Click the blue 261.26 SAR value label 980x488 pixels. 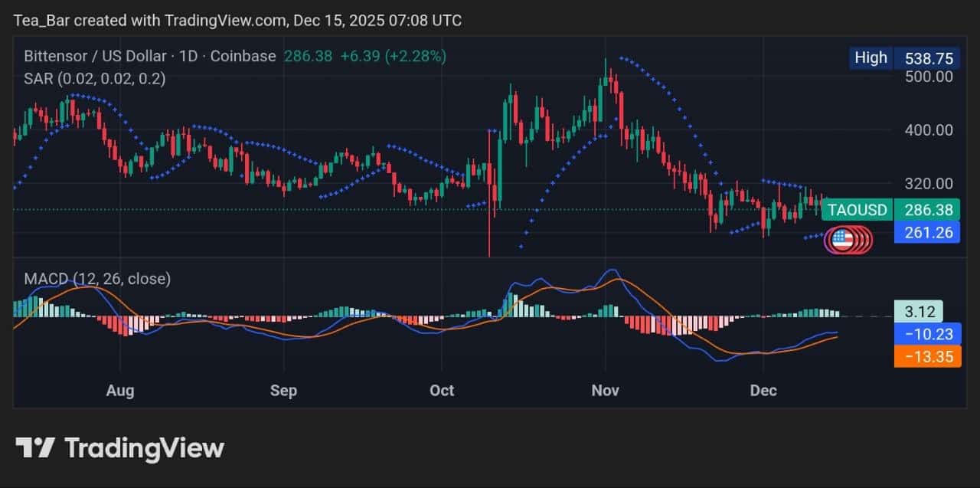click(x=927, y=232)
